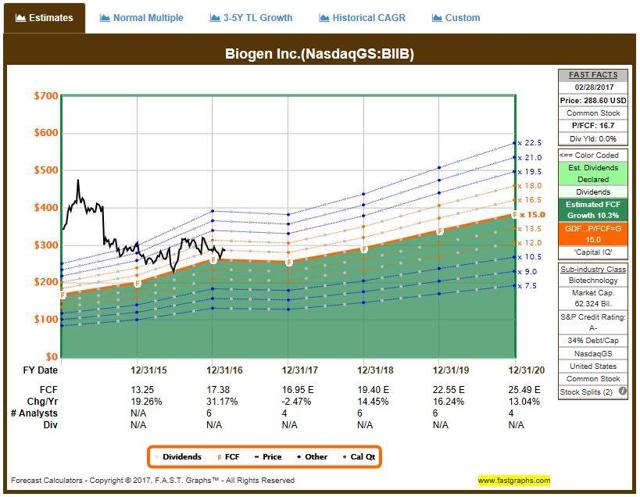
Task: Click the x 7.5 multiple label
Action: click(x=527, y=286)
